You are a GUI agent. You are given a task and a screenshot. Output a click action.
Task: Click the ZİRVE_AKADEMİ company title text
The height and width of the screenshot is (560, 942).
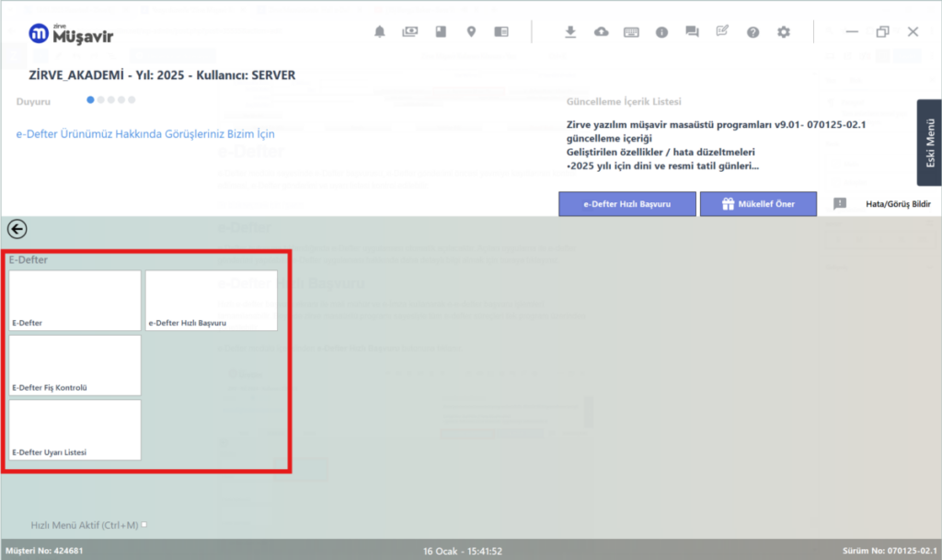(x=76, y=75)
